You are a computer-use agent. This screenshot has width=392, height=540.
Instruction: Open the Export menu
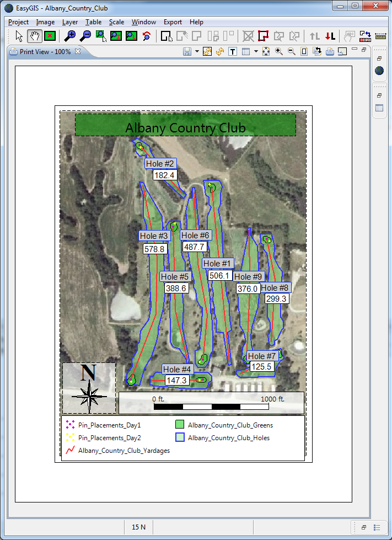coord(173,22)
